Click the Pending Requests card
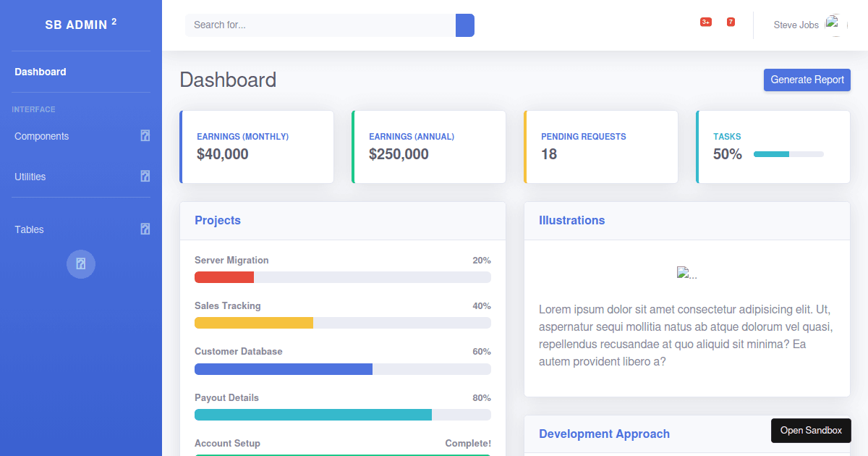 coord(601,147)
